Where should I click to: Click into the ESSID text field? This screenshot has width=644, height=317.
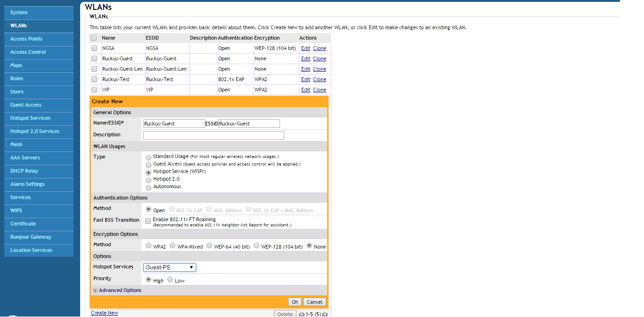tap(249, 124)
